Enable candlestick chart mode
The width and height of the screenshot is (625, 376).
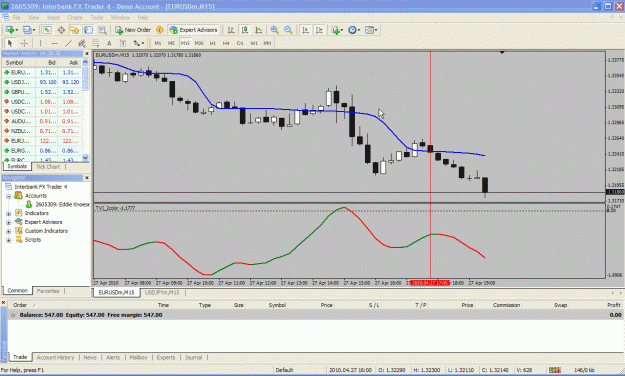coord(244,30)
